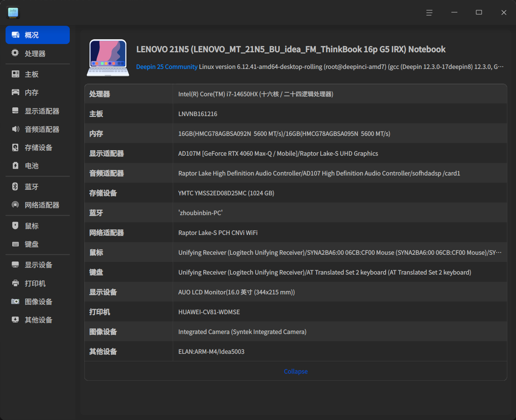Click the ELAN:ARM-M4/Idea5003 value
Viewport: 516px width, 420px height.
211,351
